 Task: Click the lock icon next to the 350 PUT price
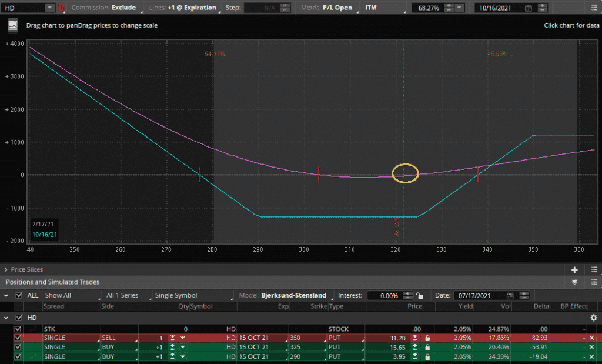point(427,338)
